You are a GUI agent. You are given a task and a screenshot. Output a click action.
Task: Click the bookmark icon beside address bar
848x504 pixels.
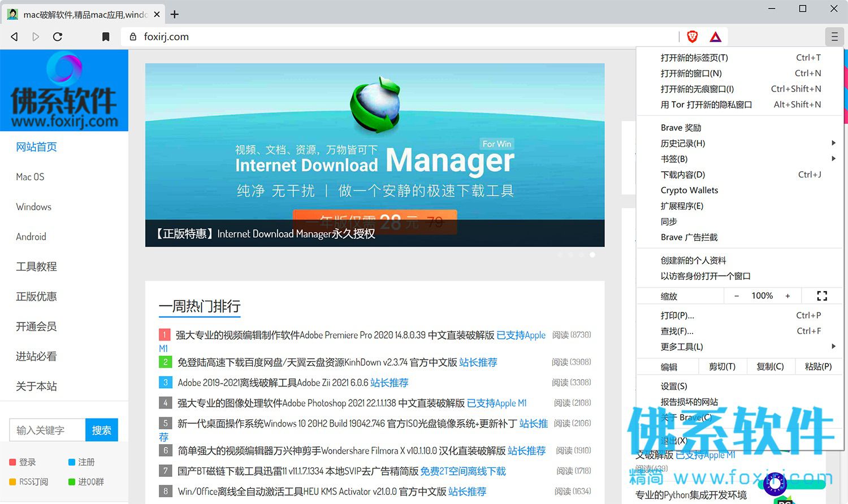pyautogui.click(x=106, y=37)
